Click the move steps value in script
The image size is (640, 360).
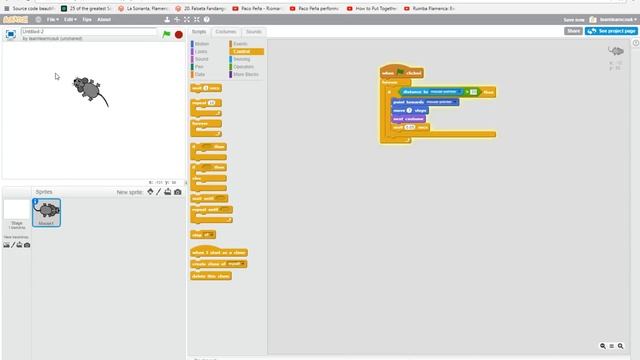click(409, 111)
